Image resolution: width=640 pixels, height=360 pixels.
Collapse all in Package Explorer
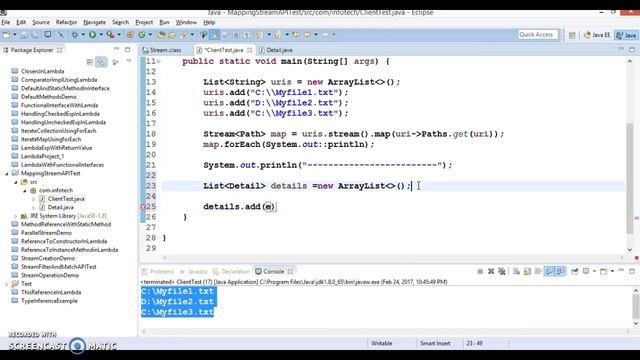point(90,62)
